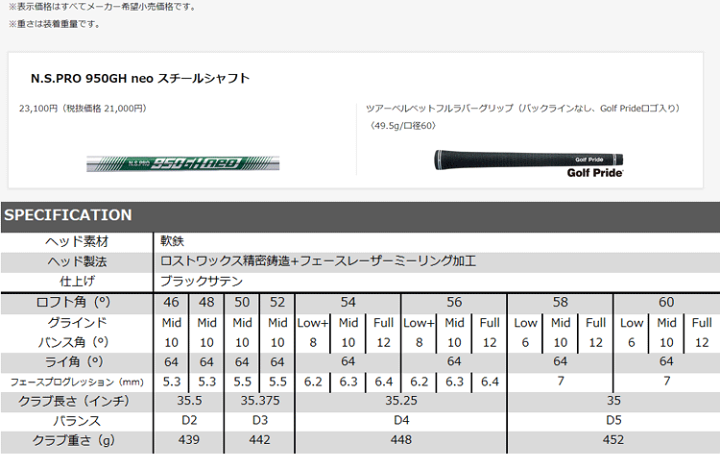The width and height of the screenshot is (720, 469).
Task: Click the Golf Pride grip image
Action: click(529, 164)
